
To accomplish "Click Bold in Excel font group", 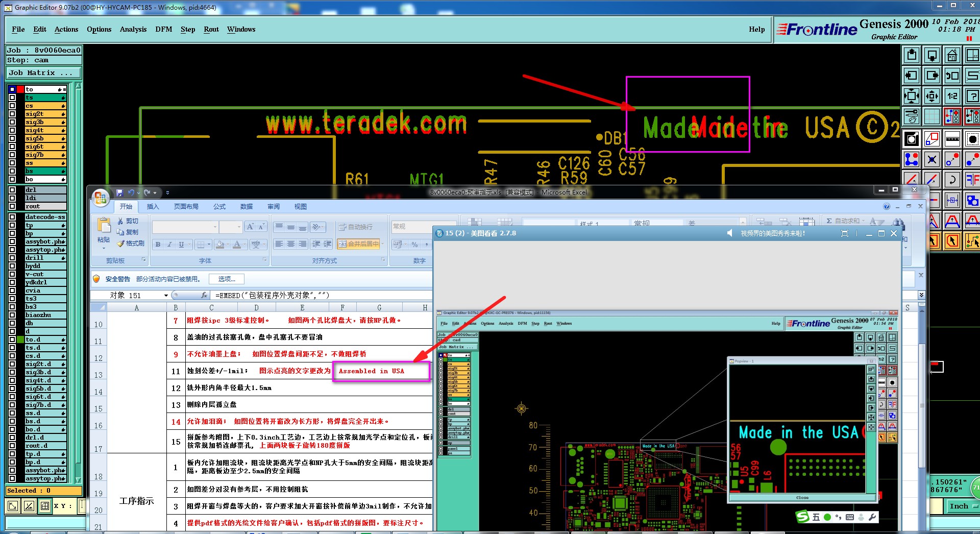I will (158, 244).
